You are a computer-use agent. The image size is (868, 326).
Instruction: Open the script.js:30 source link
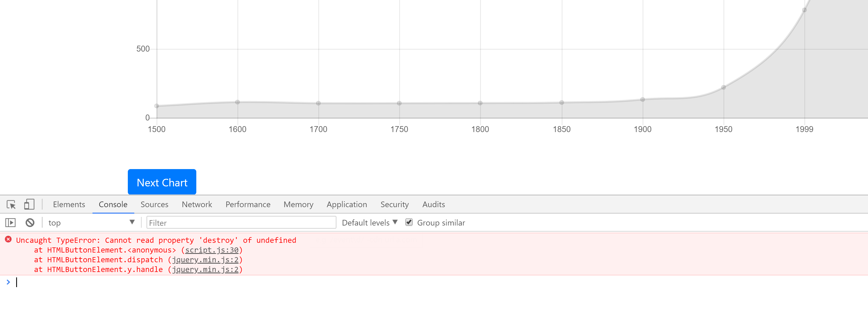pyautogui.click(x=212, y=250)
